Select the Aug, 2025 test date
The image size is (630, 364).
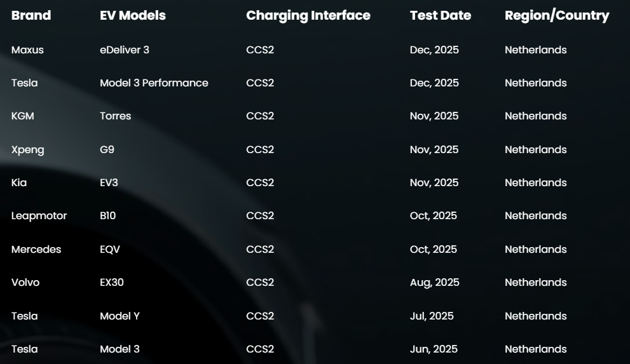434,283
